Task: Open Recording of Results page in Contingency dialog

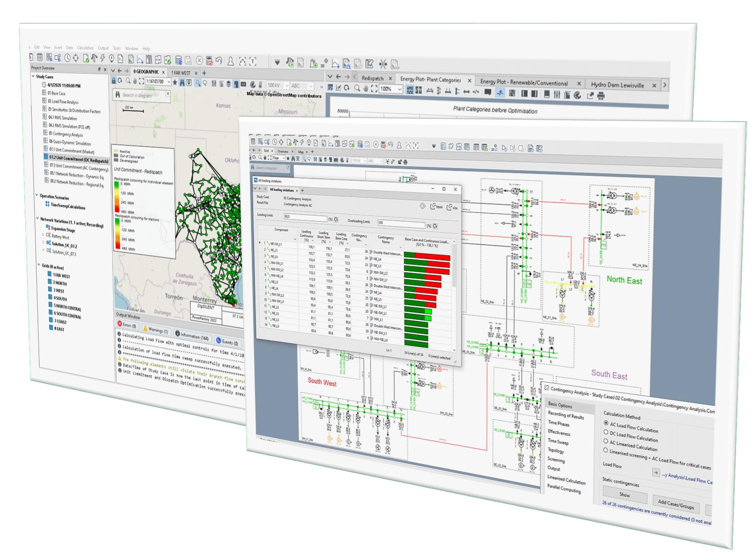Action: point(566,415)
